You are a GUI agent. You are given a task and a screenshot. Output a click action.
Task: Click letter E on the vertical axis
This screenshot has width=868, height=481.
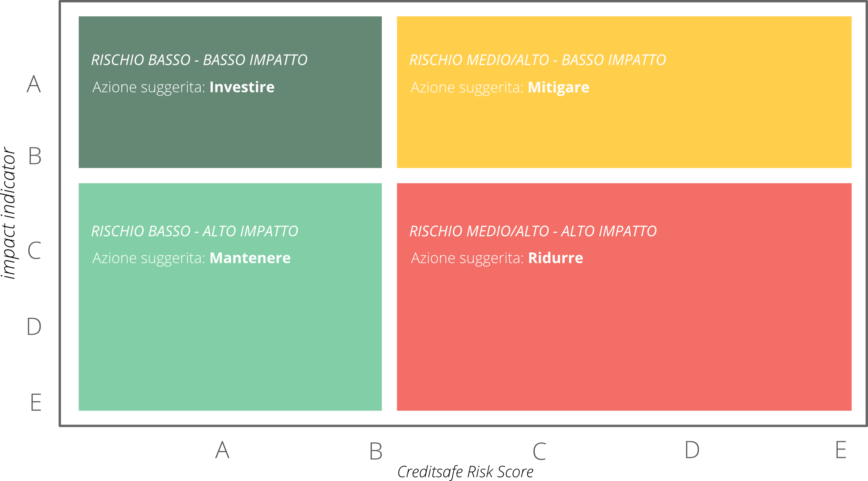tap(36, 402)
